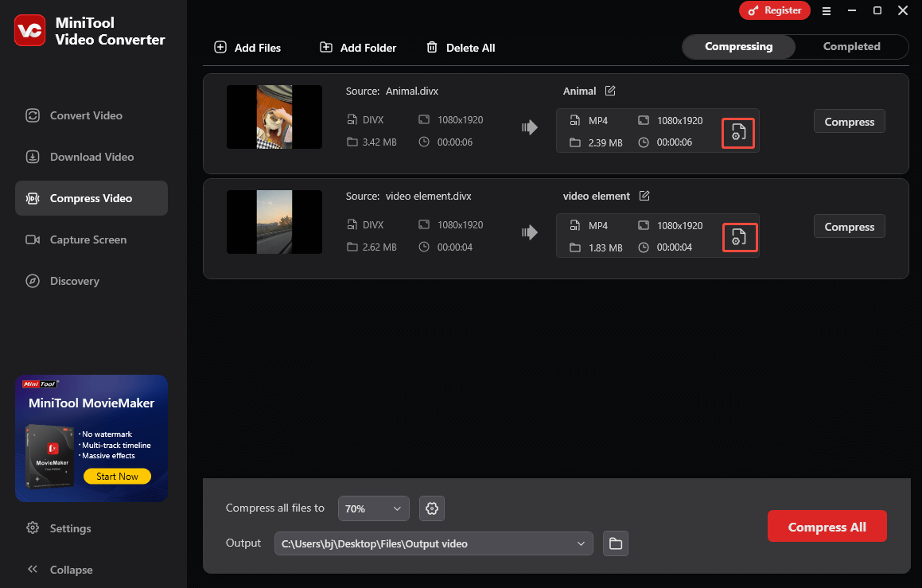Click Add Files
Viewport: 922px width, 588px height.
click(247, 48)
